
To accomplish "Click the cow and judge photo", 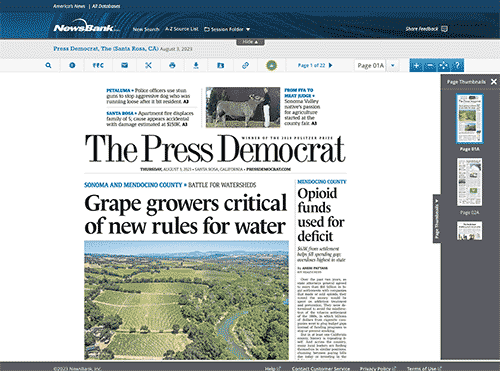I will pos(243,107).
